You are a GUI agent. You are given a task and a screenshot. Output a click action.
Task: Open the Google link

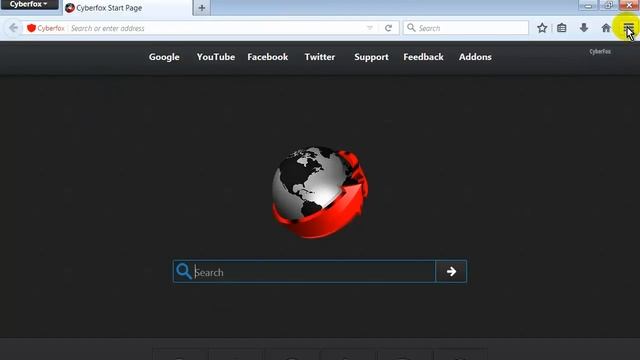click(x=164, y=57)
